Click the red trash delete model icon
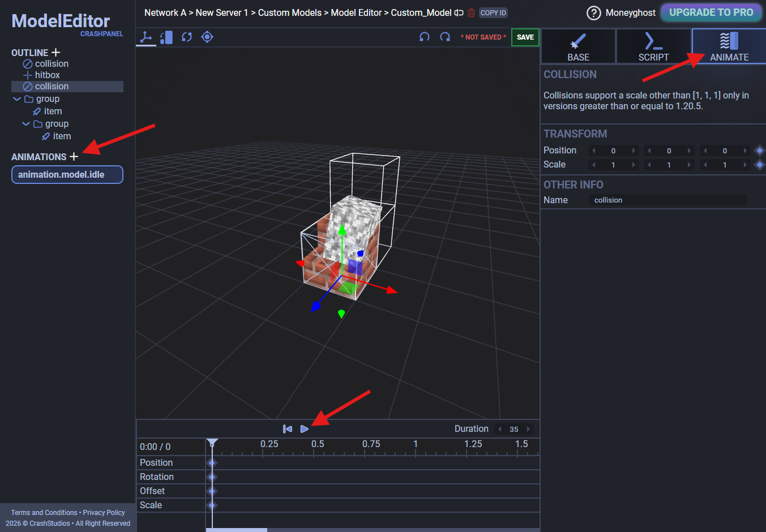The image size is (766, 532). point(471,13)
